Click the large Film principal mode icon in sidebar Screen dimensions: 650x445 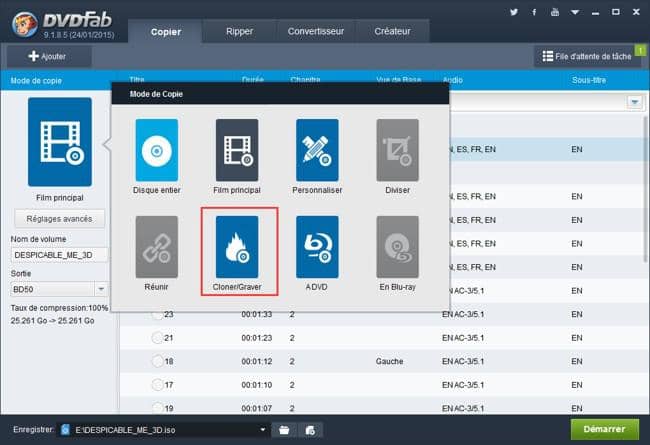coord(60,142)
